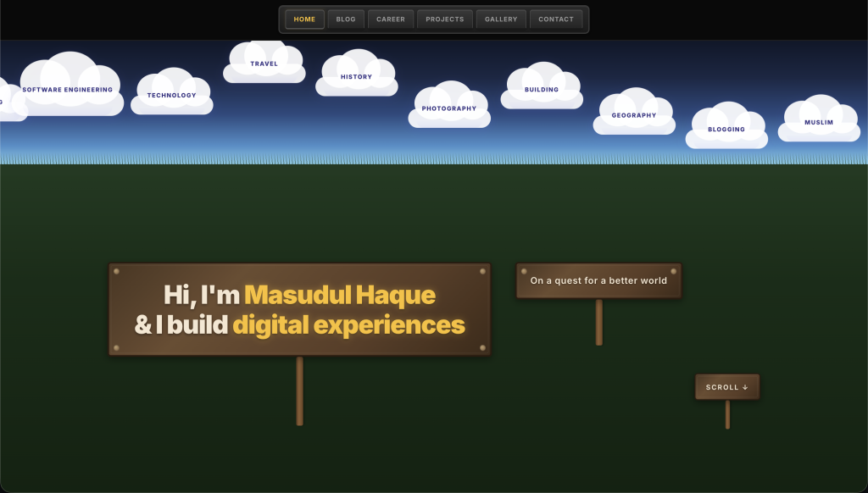Click the 'On a quest' wooden sign
868x493 pixels.
tap(598, 280)
